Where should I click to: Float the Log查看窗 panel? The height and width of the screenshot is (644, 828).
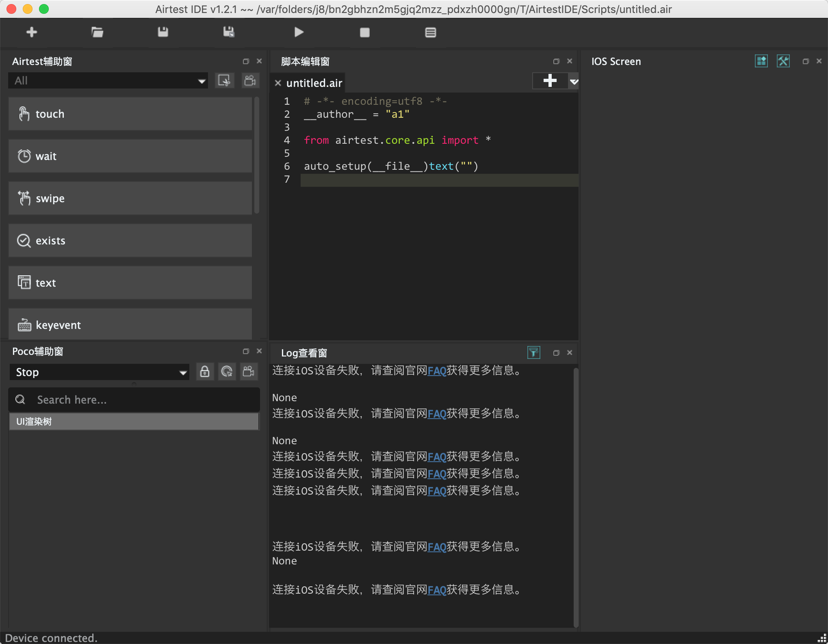pos(556,353)
